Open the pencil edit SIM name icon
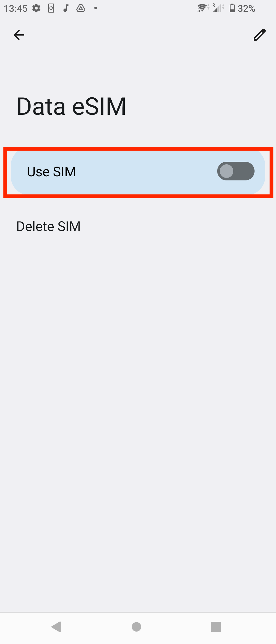 [x=260, y=35]
